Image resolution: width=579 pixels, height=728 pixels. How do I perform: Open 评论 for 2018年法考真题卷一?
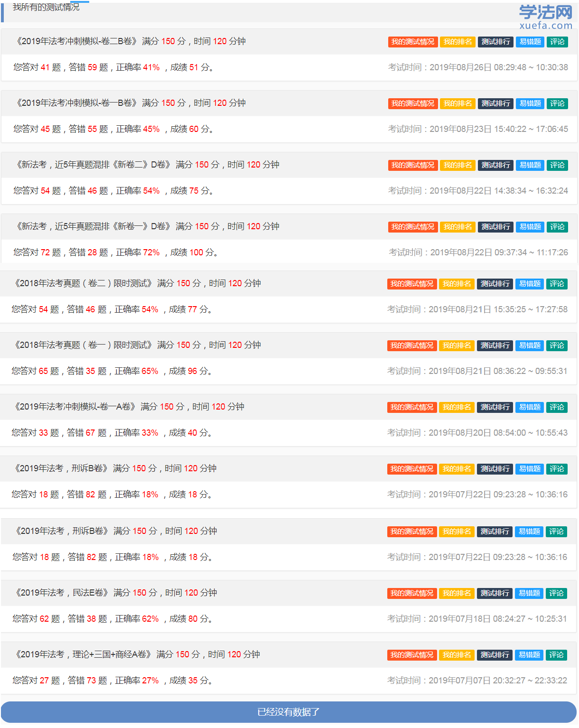[557, 345]
